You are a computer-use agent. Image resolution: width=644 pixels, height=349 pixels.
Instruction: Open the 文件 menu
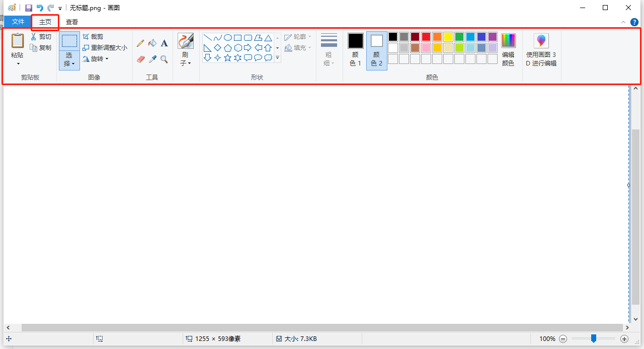pos(18,22)
